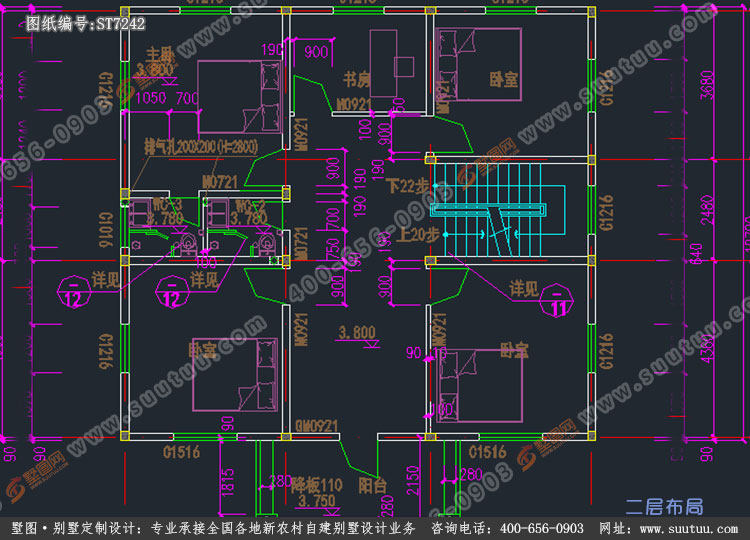Viewport: 750px width, 540px height.
Task: Click the drawing number ST7242 label
Action: coord(85,23)
